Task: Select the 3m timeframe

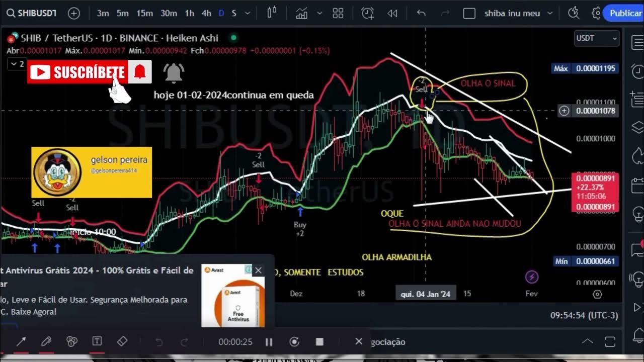Action: pyautogui.click(x=103, y=14)
